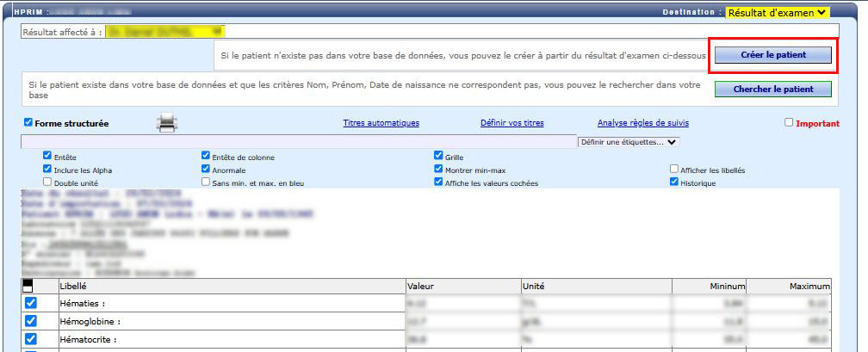
Task: Disable the Historique checkbox
Action: click(674, 182)
